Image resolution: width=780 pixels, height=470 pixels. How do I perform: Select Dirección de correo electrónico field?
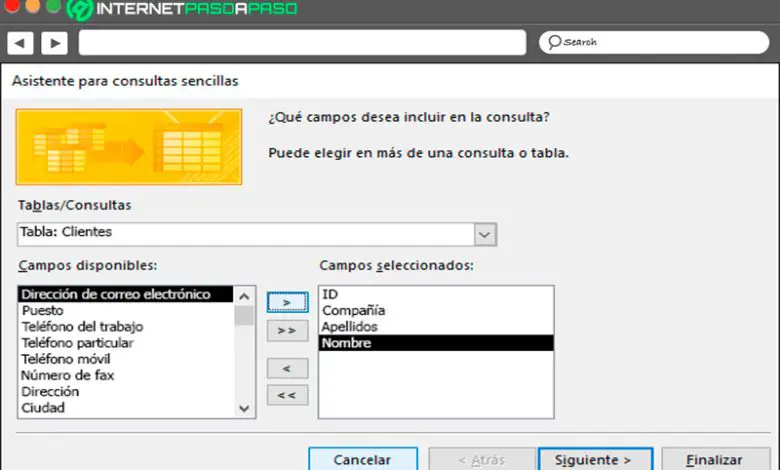pos(125,294)
